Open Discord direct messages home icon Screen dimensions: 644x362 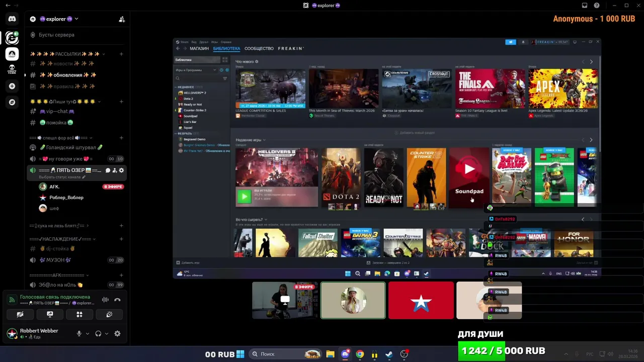pos(12,19)
